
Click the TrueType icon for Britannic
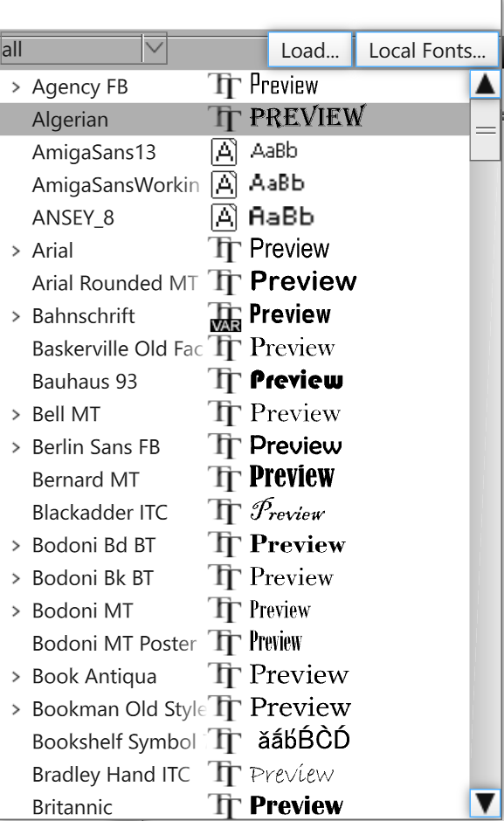pyautogui.click(x=224, y=806)
